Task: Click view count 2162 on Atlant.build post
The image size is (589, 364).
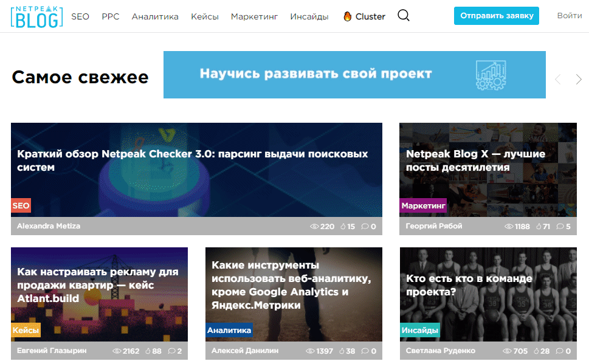Action: coord(131,351)
